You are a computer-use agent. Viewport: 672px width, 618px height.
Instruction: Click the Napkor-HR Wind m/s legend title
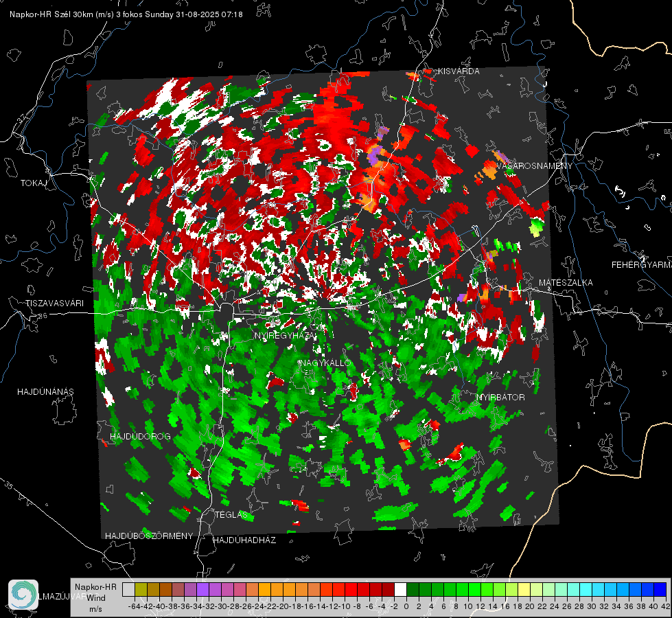pyautogui.click(x=95, y=598)
